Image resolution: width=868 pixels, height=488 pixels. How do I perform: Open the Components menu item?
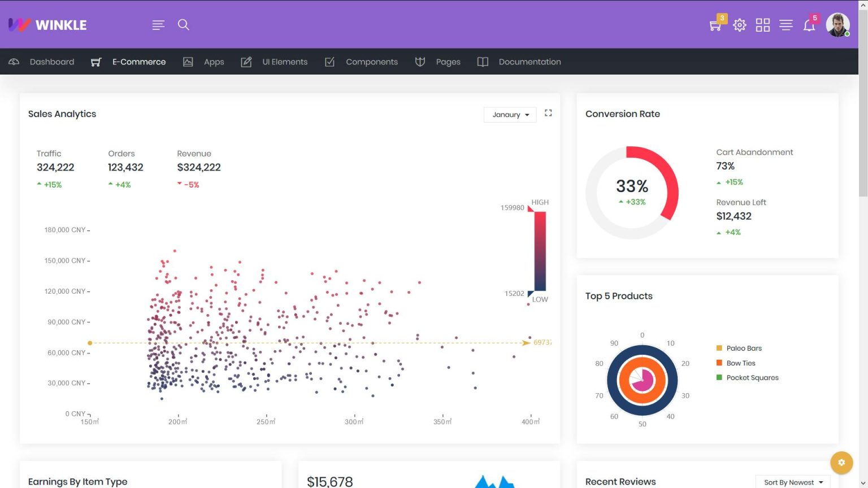tap(372, 62)
